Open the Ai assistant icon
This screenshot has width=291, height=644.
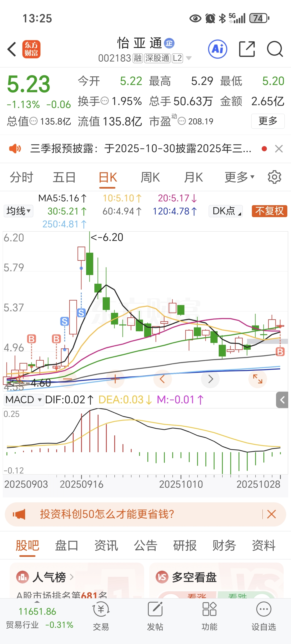pos(217,49)
